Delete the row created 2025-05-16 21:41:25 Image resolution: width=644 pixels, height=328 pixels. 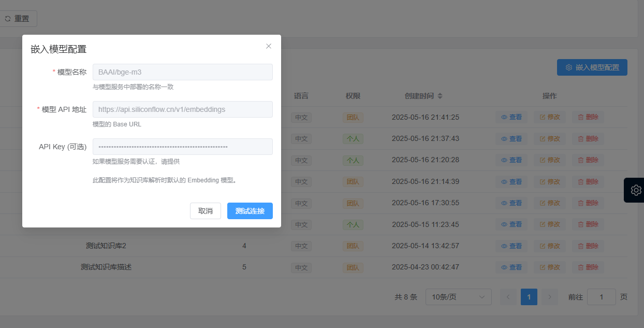coord(588,117)
